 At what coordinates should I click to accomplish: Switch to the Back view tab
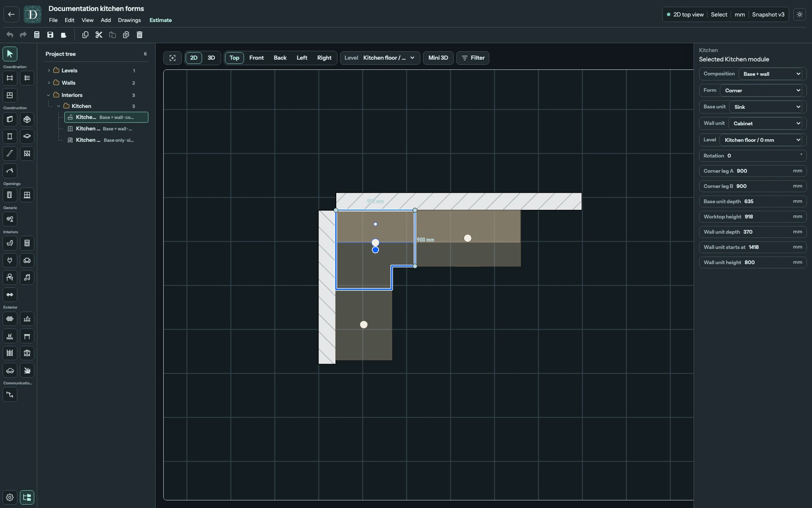click(x=280, y=58)
